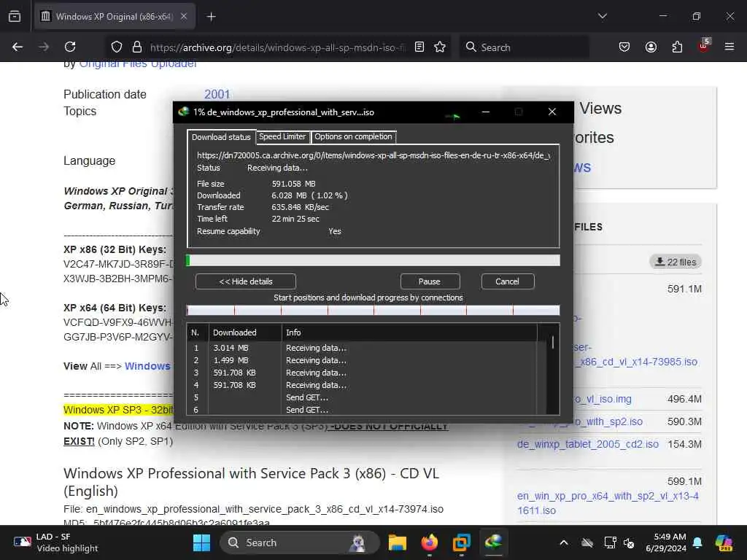The image size is (747, 560).
Task: Click the 2001 publication date link
Action: pos(217,94)
